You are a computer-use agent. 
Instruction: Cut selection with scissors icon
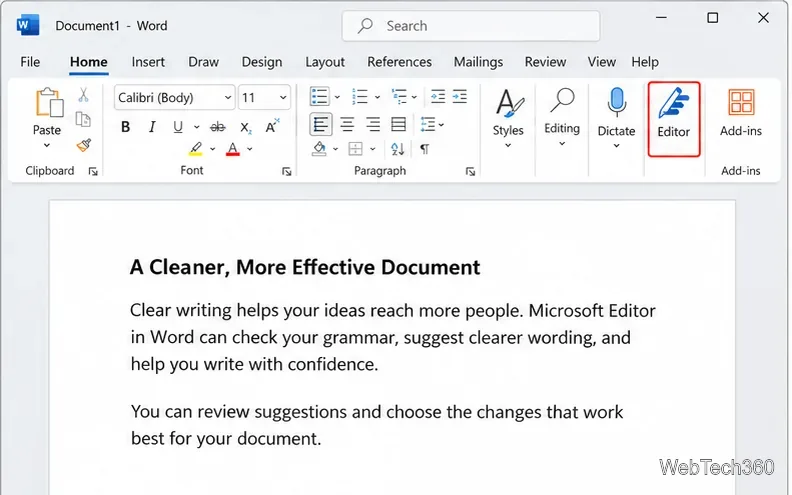click(x=84, y=94)
